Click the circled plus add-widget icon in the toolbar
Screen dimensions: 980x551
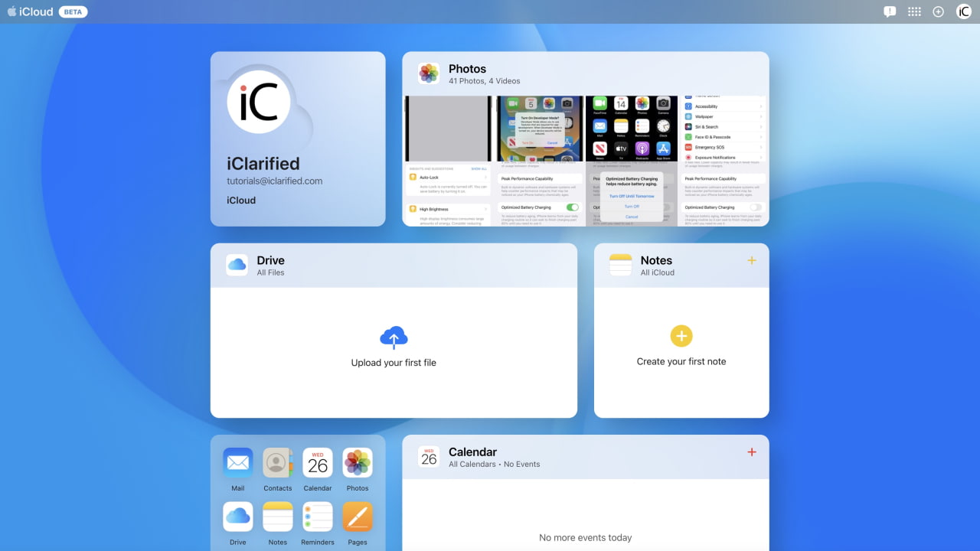(938, 11)
